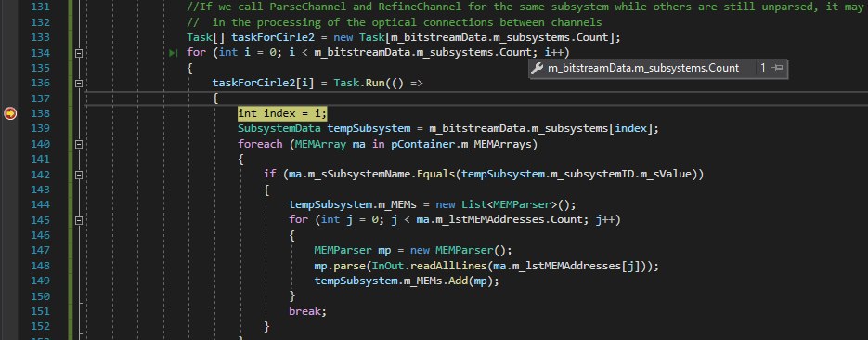Collapse the if block at line 142

[x=79, y=175]
